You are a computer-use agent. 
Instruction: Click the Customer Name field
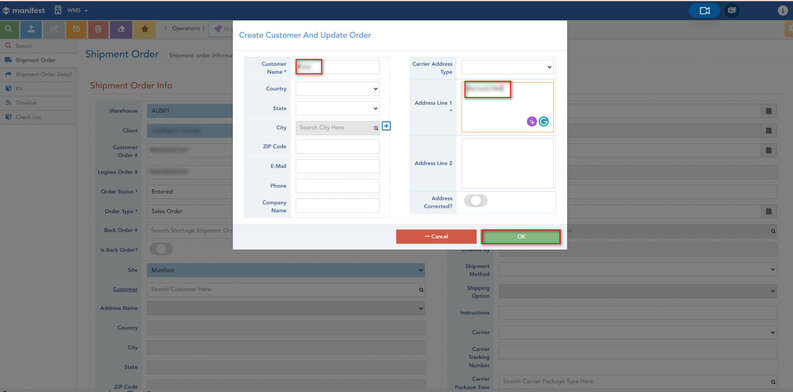pyautogui.click(x=337, y=67)
